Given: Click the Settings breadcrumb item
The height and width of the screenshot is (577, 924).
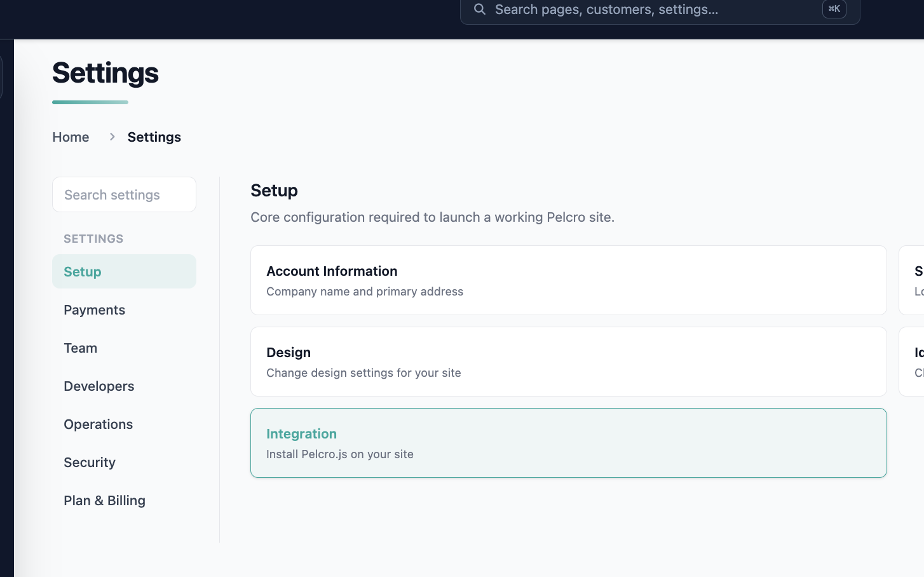Looking at the screenshot, I should (154, 137).
